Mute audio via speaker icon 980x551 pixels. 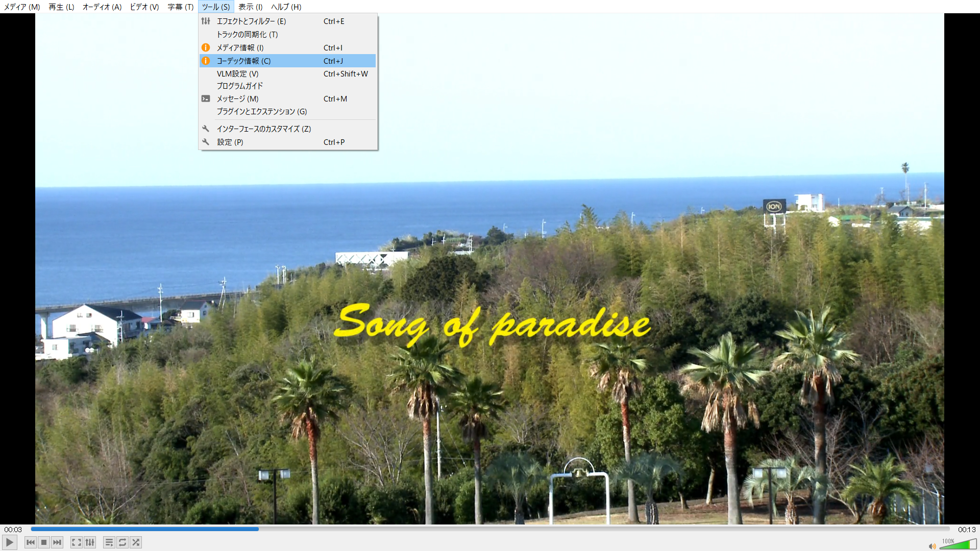(x=932, y=546)
